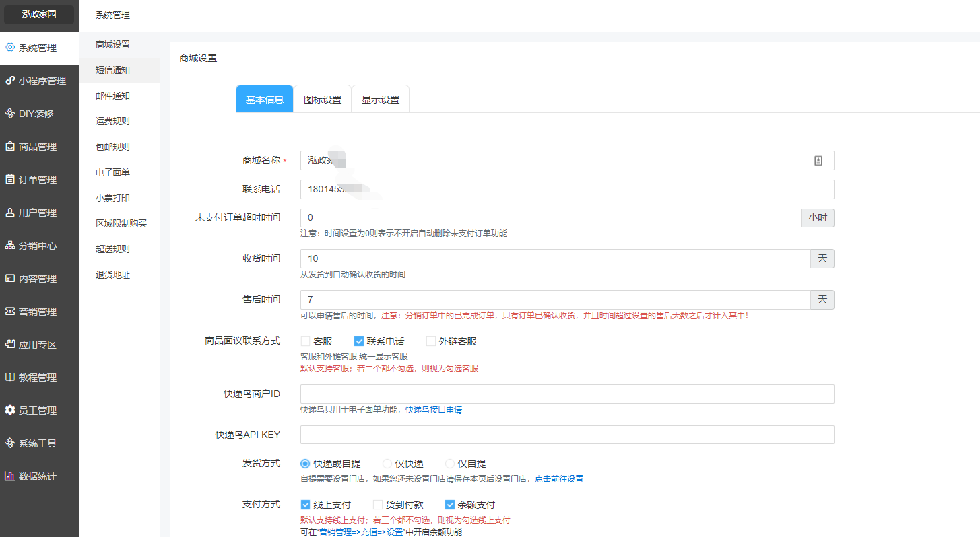Open 短信通知 in the submenu
This screenshot has height=537, width=980.
[x=112, y=70]
